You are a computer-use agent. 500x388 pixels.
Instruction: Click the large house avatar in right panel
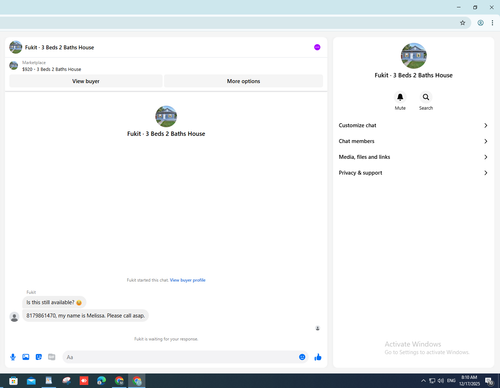[413, 56]
